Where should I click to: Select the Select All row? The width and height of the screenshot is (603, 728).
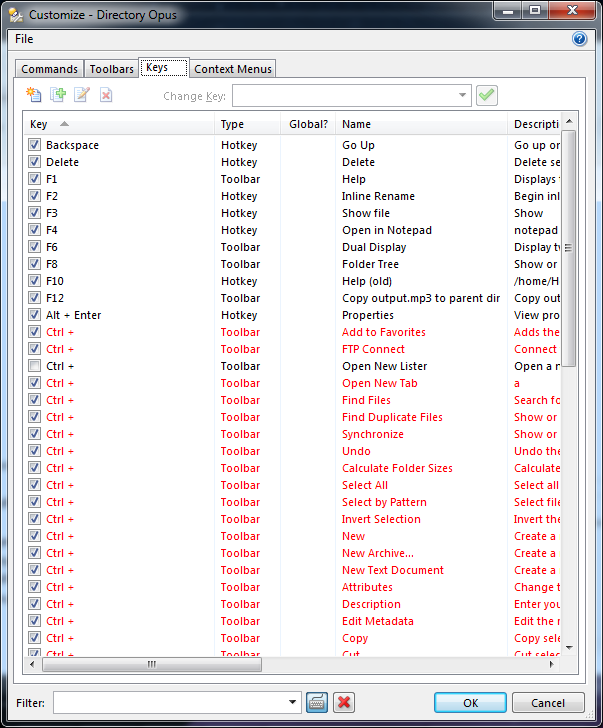click(292, 485)
